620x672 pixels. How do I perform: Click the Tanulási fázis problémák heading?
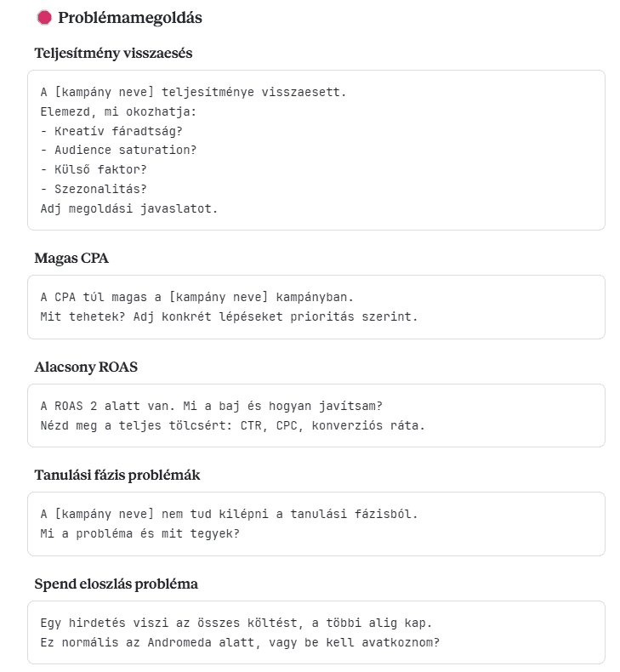117,475
